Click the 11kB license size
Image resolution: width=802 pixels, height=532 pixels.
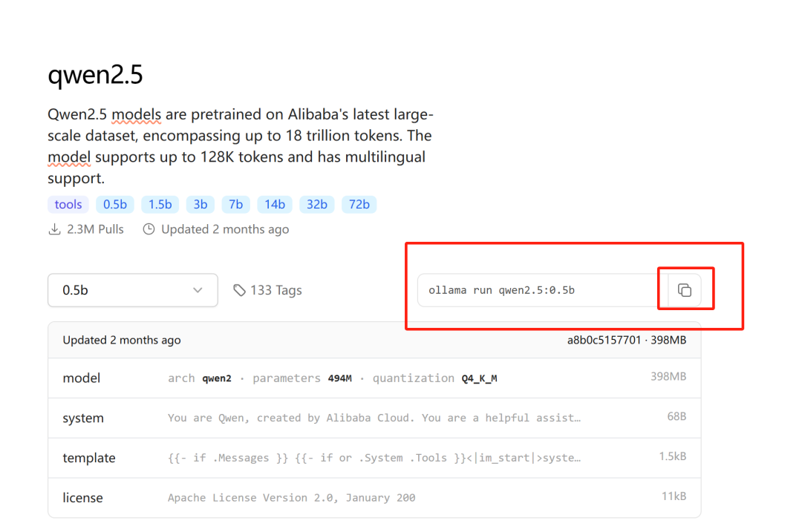click(674, 496)
